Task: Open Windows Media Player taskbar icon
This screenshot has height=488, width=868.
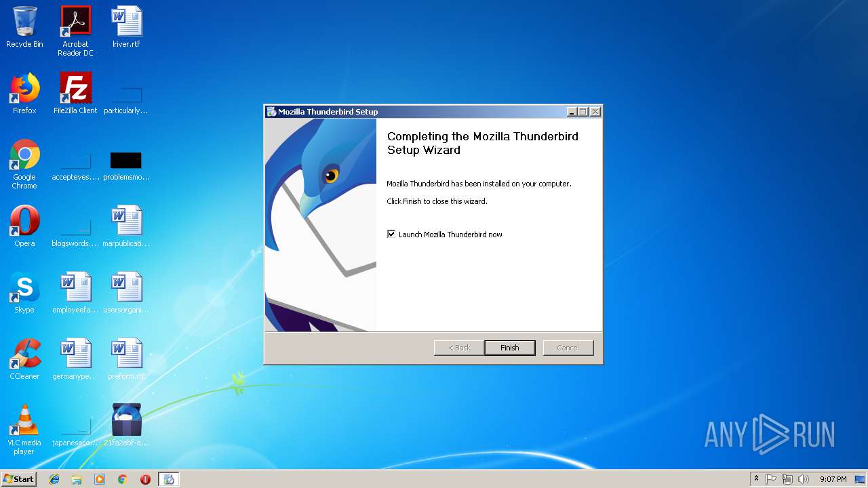Action: pos(100,479)
